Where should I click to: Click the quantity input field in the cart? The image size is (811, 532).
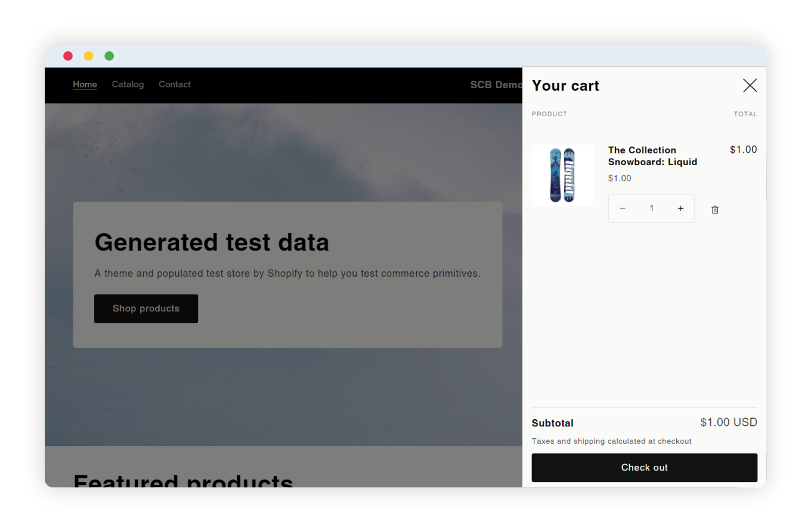651,209
